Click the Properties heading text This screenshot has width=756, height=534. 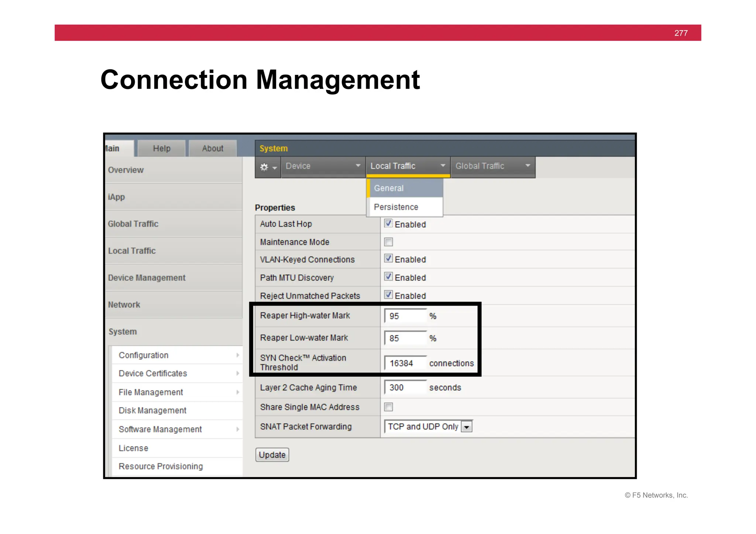pos(275,208)
